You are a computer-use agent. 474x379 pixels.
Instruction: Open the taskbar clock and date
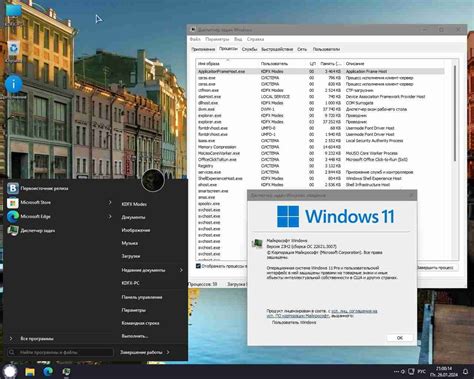[x=444, y=371]
